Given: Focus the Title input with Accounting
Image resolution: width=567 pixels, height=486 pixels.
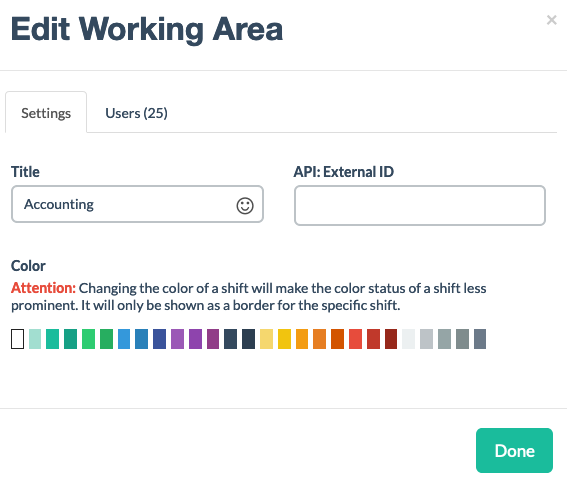Looking at the screenshot, I should click(x=137, y=204).
